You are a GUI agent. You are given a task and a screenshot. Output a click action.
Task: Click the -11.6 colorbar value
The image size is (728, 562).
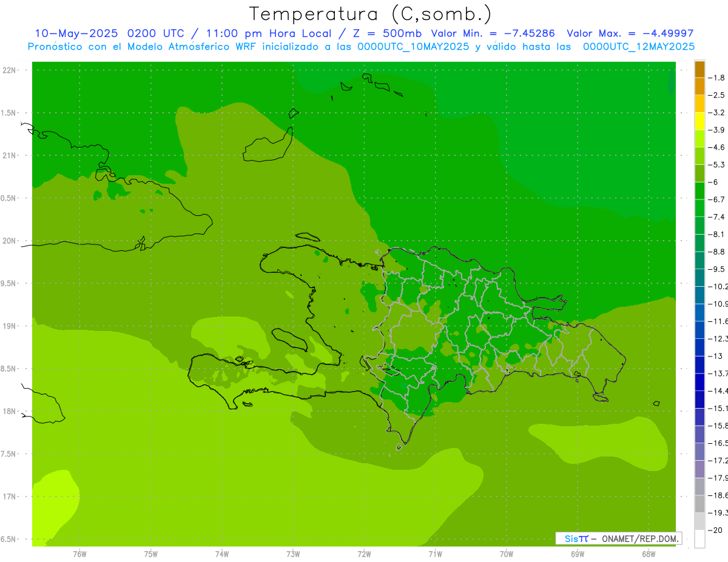tap(718, 321)
